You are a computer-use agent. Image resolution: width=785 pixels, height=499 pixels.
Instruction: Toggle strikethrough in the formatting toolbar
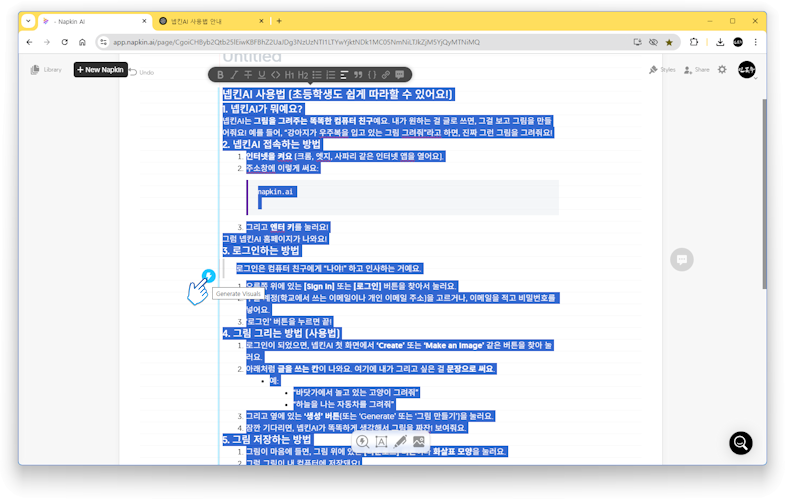pos(248,75)
